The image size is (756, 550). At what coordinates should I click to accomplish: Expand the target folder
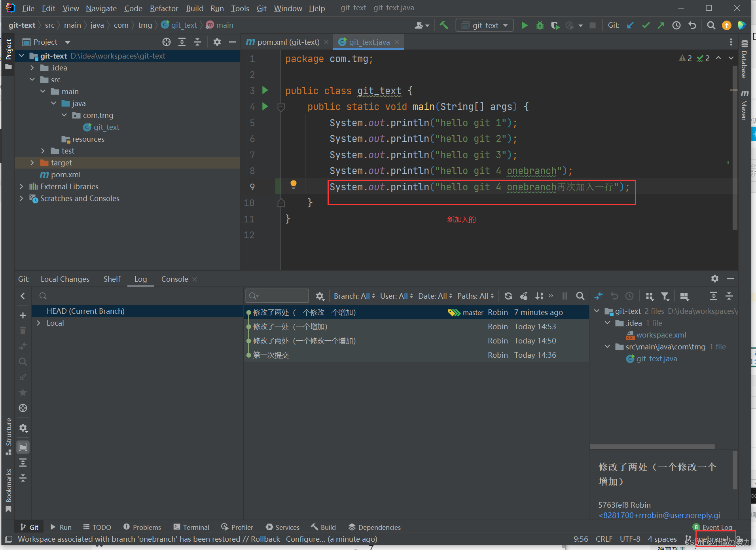point(32,163)
